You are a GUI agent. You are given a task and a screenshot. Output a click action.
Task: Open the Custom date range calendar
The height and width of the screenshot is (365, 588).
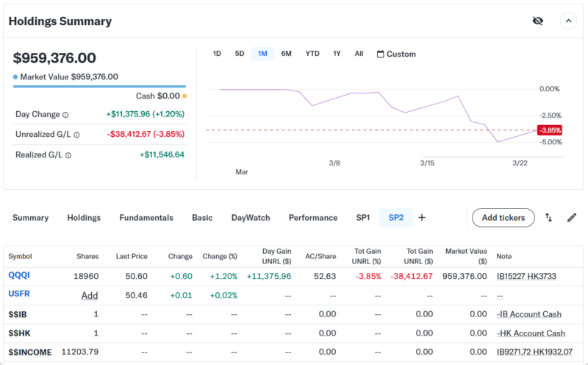click(396, 54)
